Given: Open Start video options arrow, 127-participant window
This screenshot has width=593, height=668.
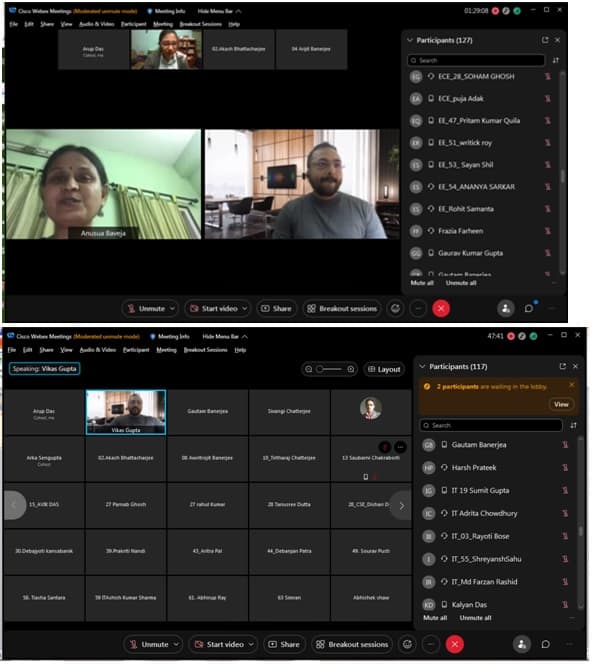Looking at the screenshot, I should [245, 308].
